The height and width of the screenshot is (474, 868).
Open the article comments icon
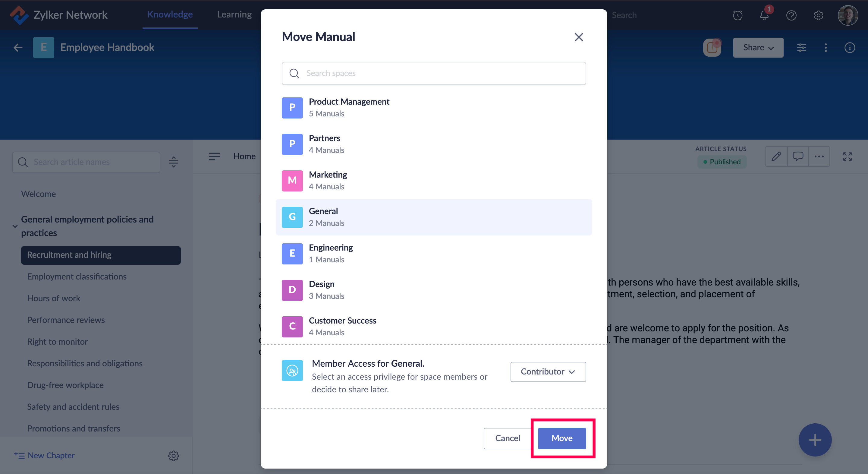(x=797, y=156)
